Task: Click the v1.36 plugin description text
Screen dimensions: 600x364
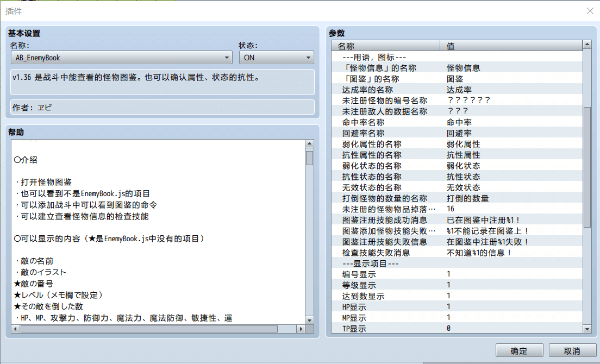Action: tap(136, 77)
